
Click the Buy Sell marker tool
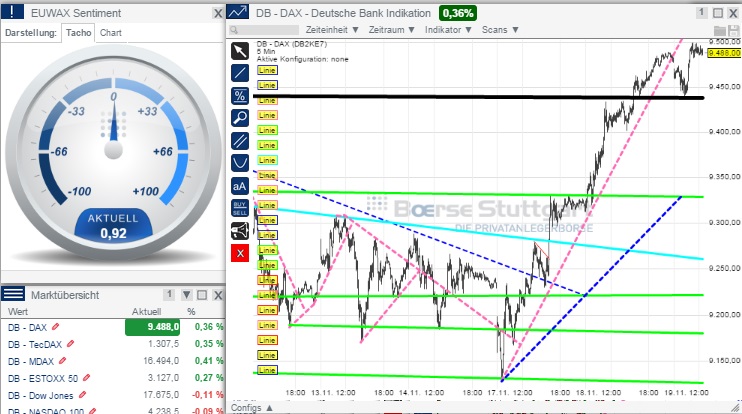[240, 208]
